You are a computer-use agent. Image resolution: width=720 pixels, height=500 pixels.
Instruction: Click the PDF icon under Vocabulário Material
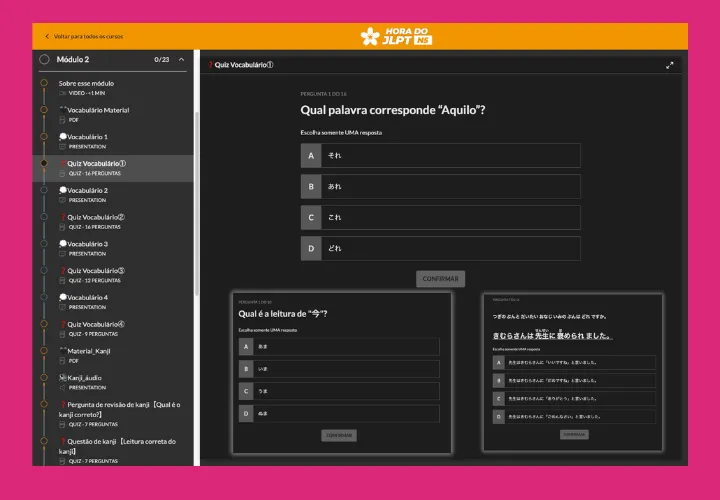[x=62, y=120]
